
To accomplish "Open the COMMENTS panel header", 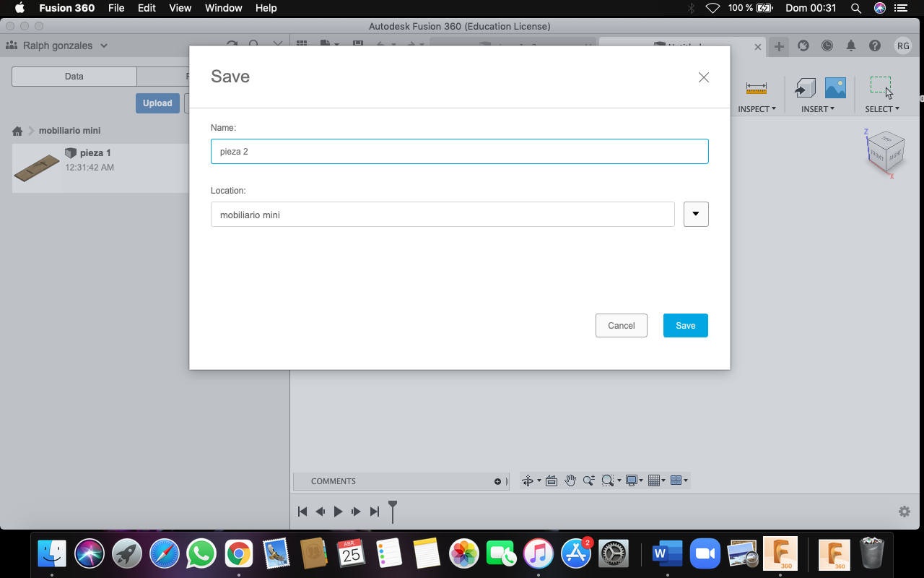I will click(x=401, y=481).
